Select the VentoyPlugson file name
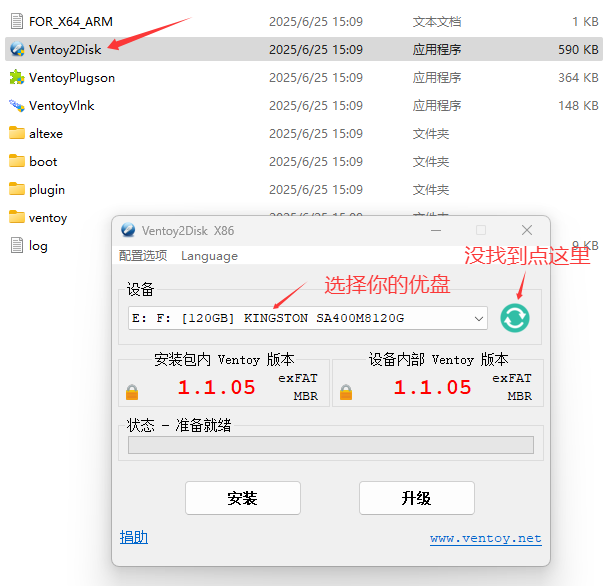This screenshot has height=586, width=607. [72, 78]
